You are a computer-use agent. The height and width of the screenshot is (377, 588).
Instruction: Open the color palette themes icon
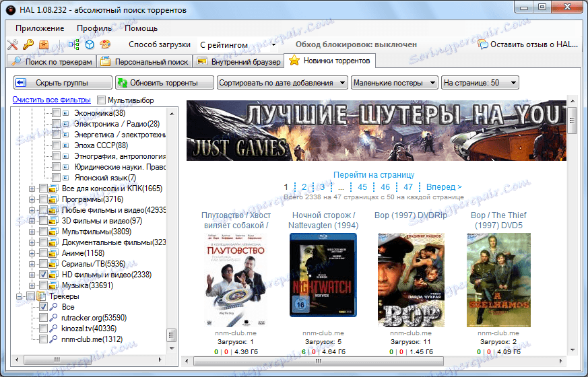pos(105,44)
